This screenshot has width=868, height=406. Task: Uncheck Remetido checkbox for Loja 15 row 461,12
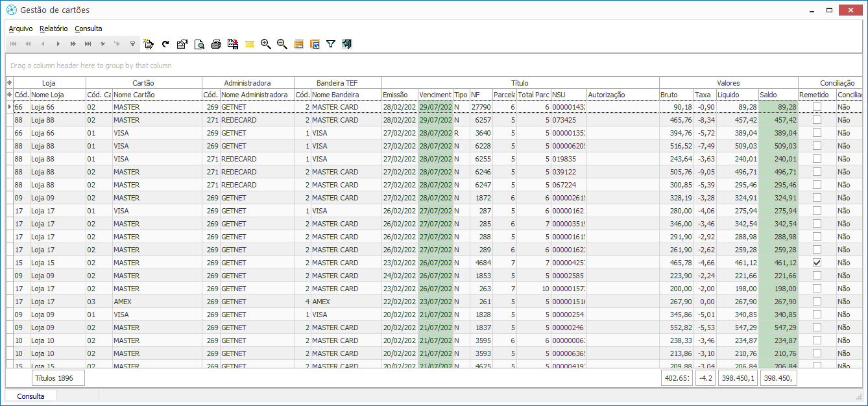(817, 263)
